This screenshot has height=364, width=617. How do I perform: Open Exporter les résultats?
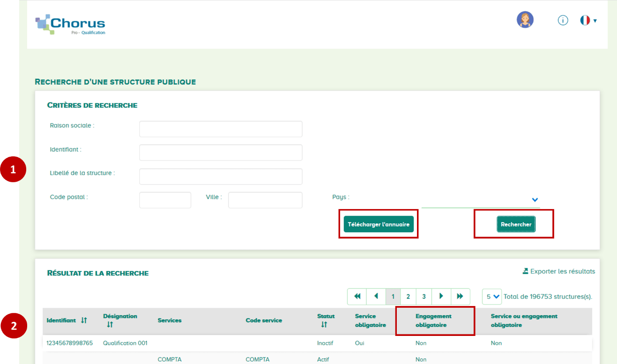coord(562,271)
